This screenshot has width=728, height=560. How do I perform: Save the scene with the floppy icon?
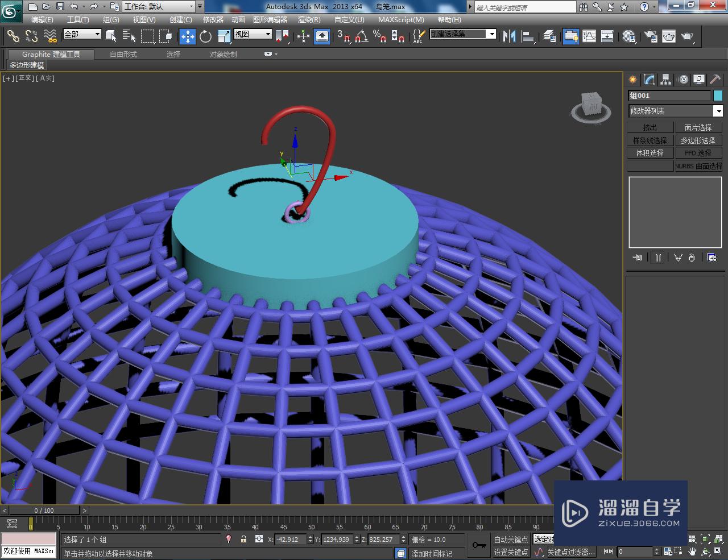tap(60, 7)
